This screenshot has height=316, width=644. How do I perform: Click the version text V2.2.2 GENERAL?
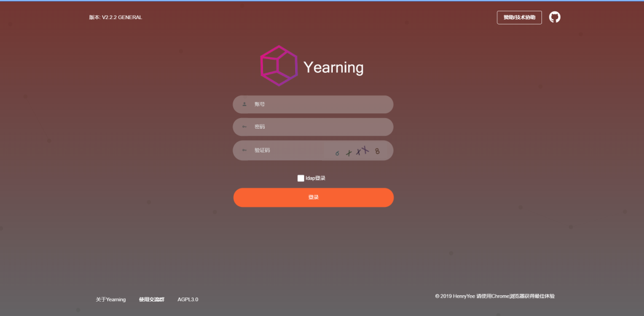click(122, 17)
